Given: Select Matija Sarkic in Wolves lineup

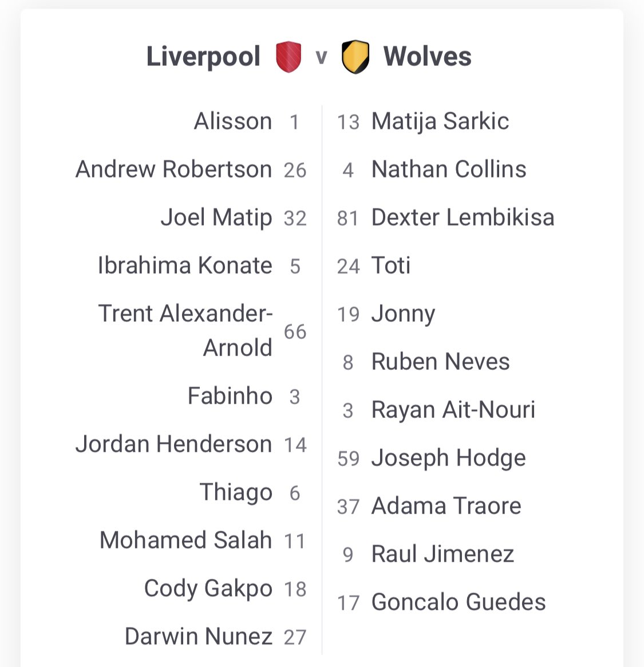Looking at the screenshot, I should (x=440, y=121).
